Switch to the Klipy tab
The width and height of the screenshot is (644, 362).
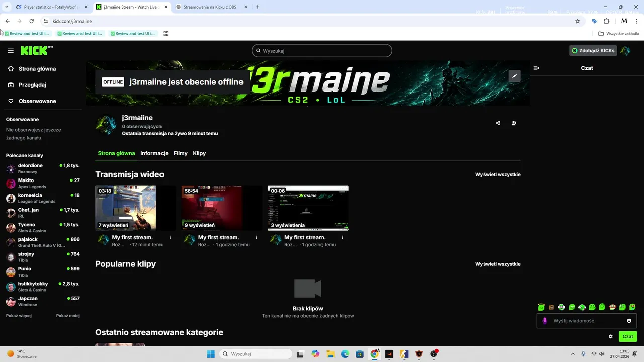(x=199, y=153)
